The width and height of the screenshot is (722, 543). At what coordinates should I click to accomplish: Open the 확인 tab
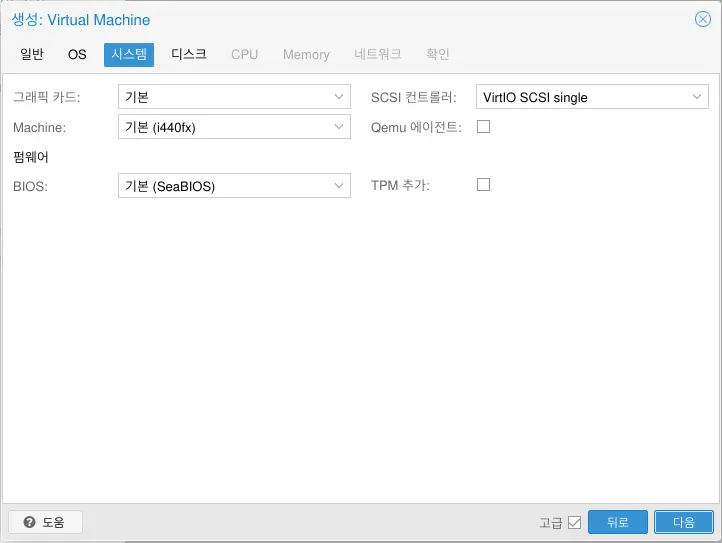[x=437, y=54]
